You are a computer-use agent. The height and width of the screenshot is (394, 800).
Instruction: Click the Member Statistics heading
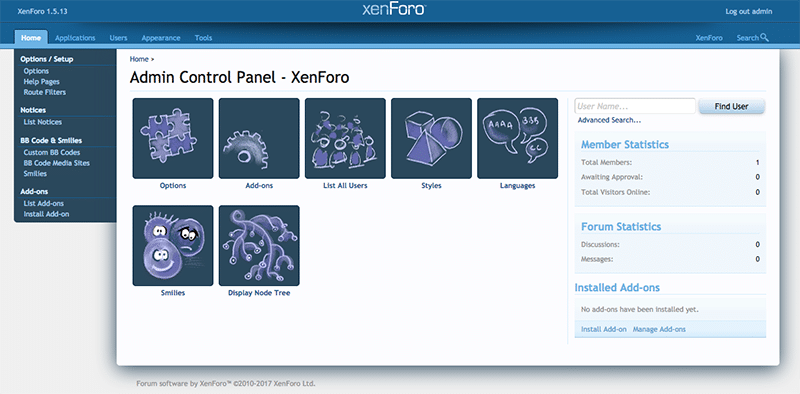[625, 144]
